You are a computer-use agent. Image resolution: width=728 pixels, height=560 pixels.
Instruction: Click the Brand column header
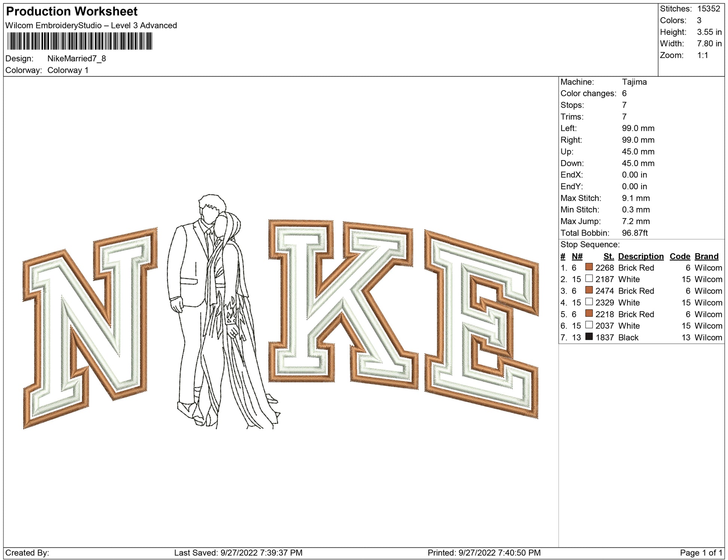click(706, 256)
